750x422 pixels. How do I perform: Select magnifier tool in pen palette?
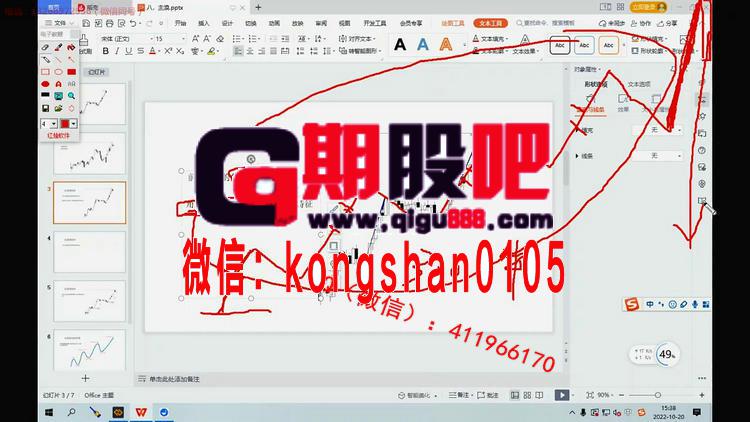(71, 96)
